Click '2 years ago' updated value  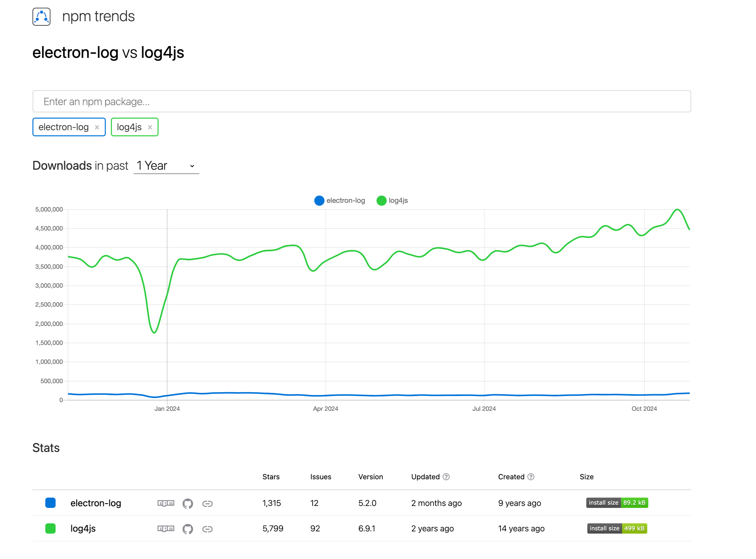[432, 528]
